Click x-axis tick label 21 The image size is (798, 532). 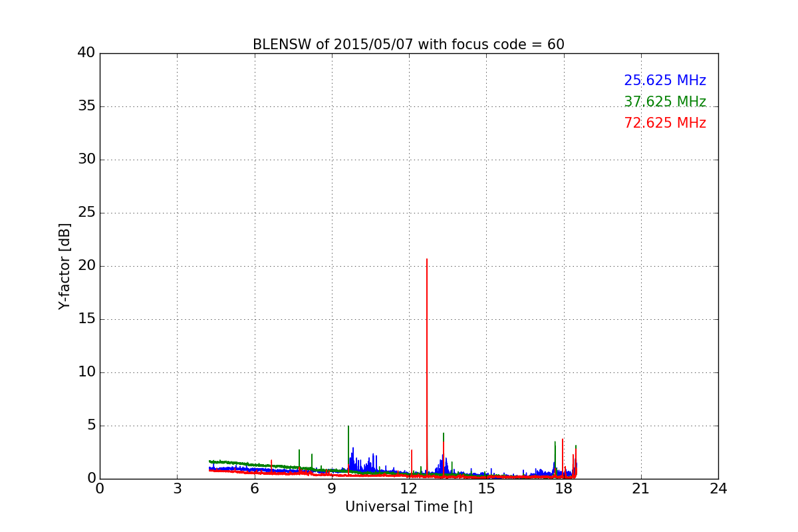[641, 489]
